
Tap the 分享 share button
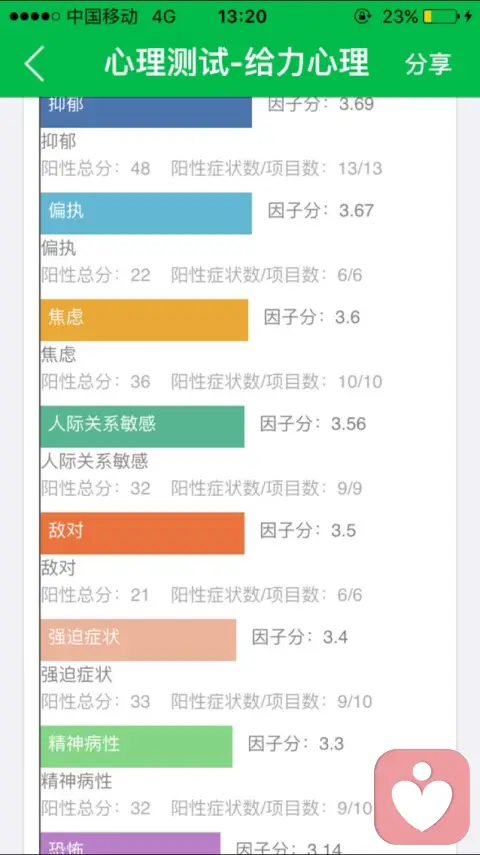click(x=428, y=64)
